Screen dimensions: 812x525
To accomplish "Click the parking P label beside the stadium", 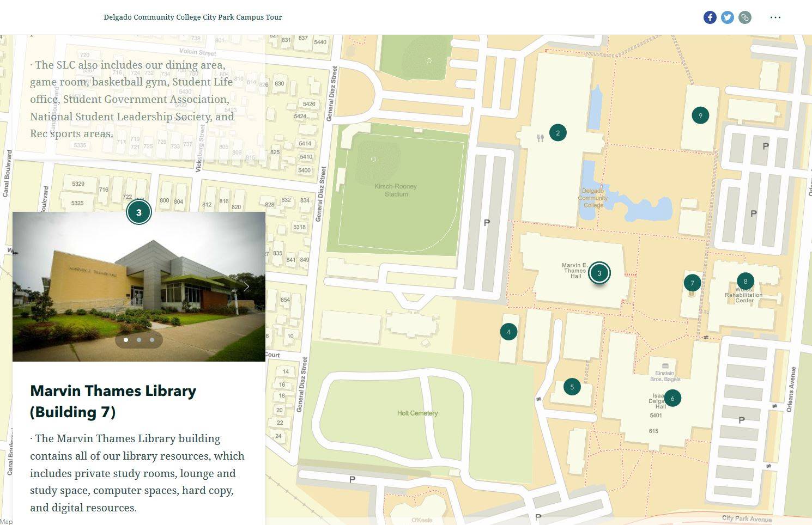I will coord(487,223).
